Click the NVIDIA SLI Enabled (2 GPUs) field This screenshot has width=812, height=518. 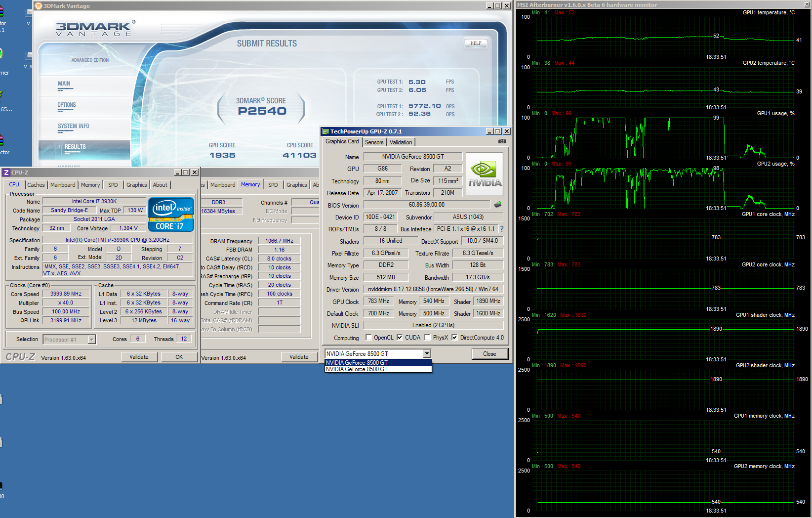point(433,325)
